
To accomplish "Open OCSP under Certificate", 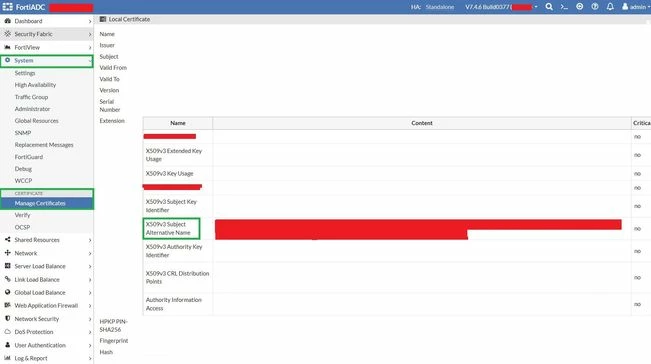I will (x=22, y=227).
